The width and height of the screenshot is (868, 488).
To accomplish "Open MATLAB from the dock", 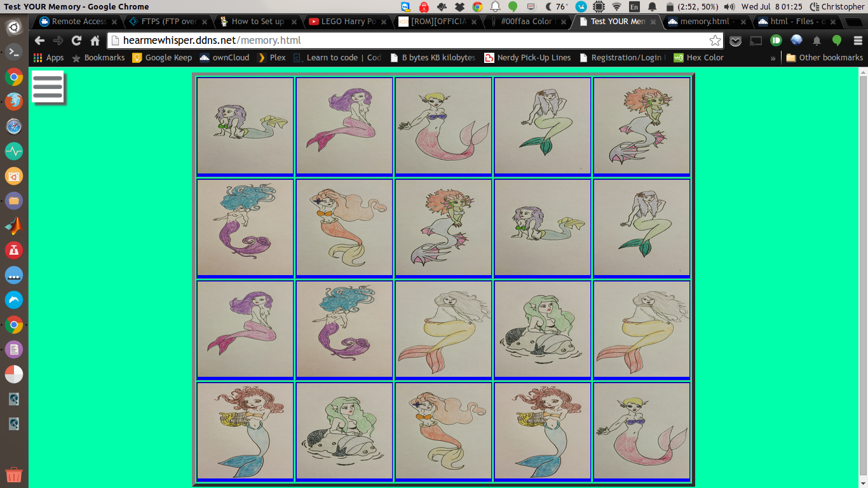I will tap(14, 226).
